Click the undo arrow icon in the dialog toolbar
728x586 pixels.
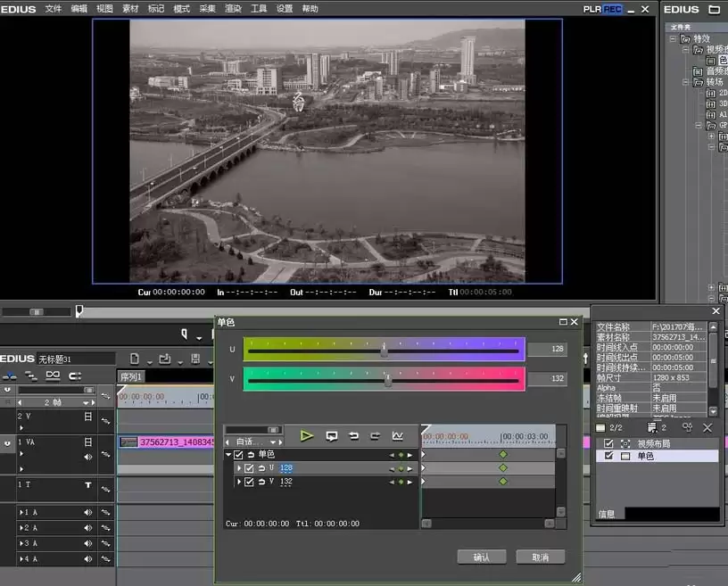point(354,436)
